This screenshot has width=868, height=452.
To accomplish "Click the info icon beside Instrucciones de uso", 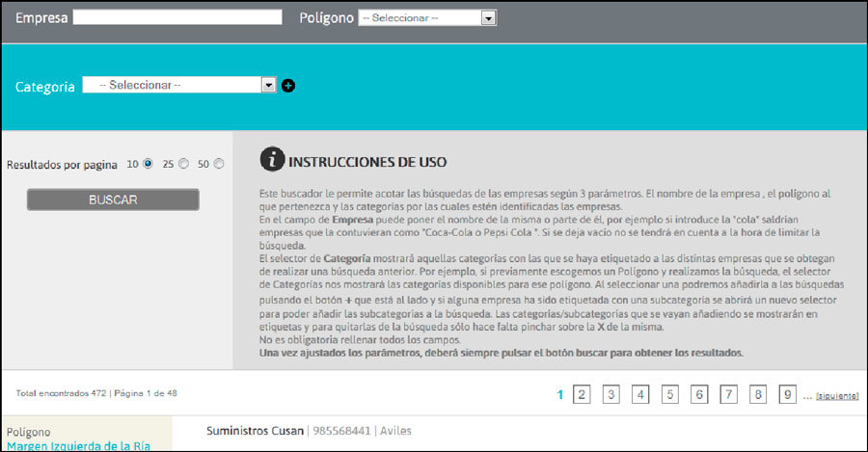I will coord(272,159).
